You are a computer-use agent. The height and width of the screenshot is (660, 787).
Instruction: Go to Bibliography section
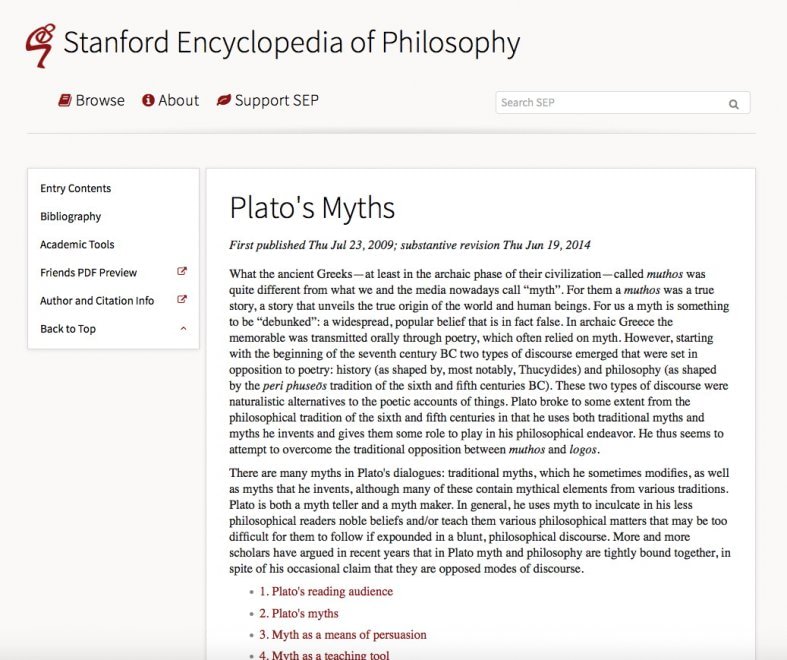pyautogui.click(x=70, y=216)
